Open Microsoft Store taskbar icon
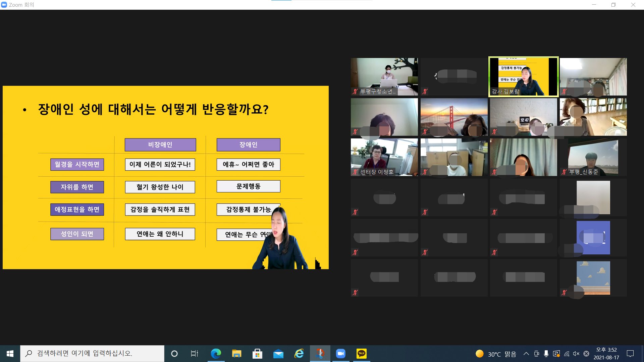This screenshot has width=644, height=362. tap(257, 354)
